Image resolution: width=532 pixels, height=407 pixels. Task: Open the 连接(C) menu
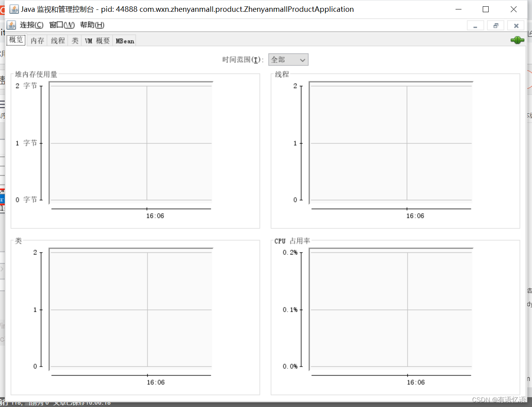point(32,25)
